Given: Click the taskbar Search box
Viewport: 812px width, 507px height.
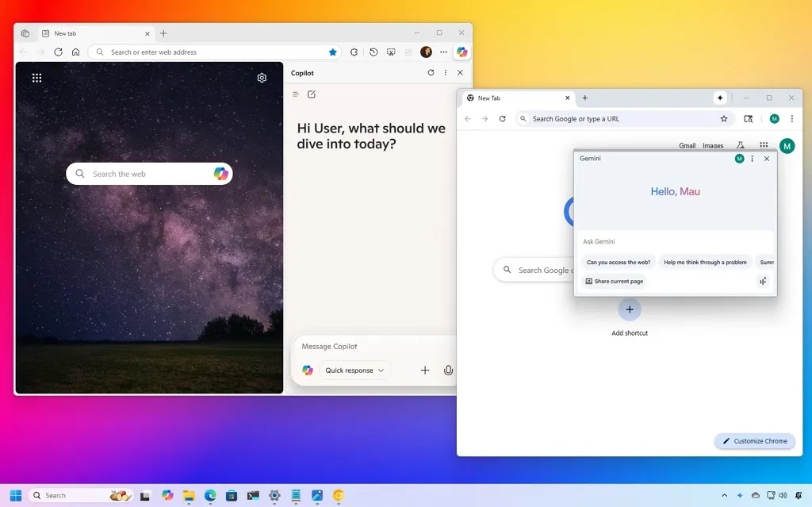Looking at the screenshot, I should (82, 496).
